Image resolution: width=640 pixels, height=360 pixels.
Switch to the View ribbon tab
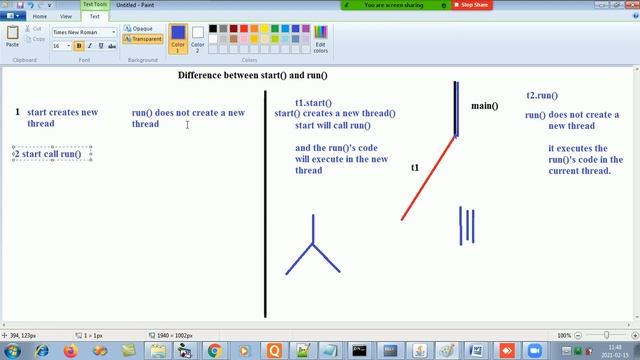click(66, 16)
